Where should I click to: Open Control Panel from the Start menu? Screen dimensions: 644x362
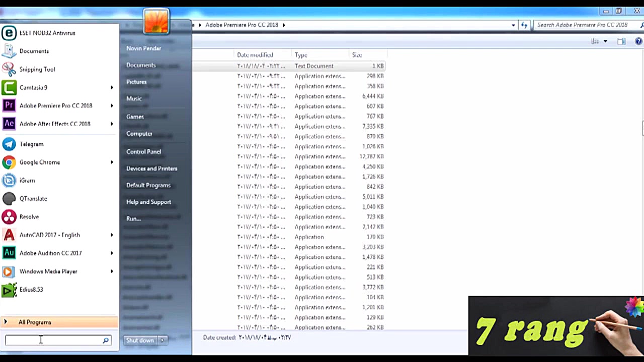pyautogui.click(x=143, y=152)
